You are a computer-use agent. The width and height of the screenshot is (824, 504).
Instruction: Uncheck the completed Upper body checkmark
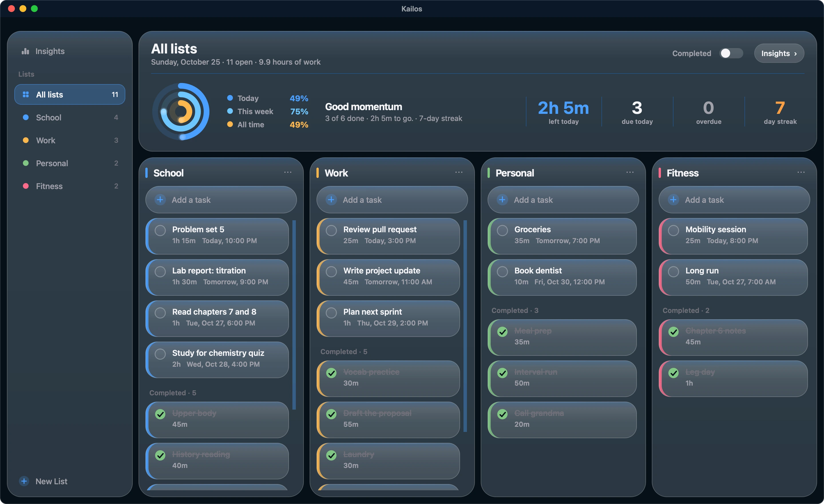click(160, 414)
